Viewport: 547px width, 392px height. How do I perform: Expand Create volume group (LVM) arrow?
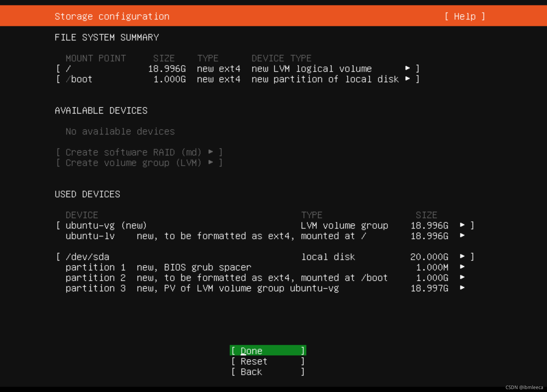(x=211, y=162)
